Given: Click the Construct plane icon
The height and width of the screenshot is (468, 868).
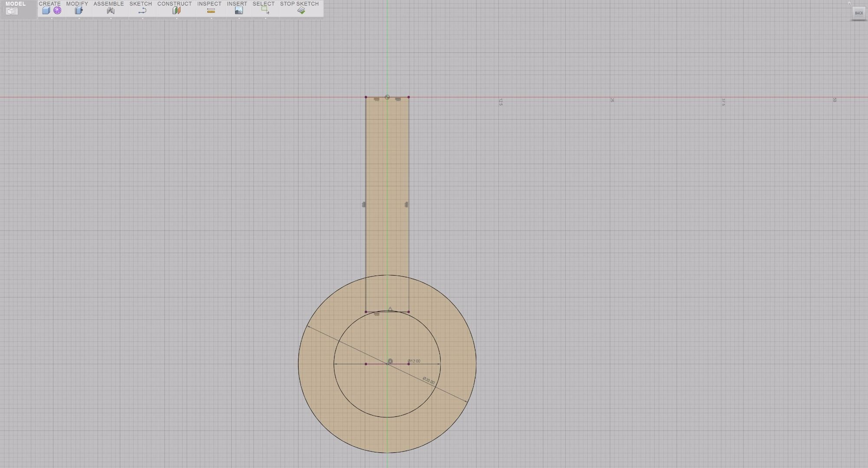Looking at the screenshot, I should coord(176,10).
